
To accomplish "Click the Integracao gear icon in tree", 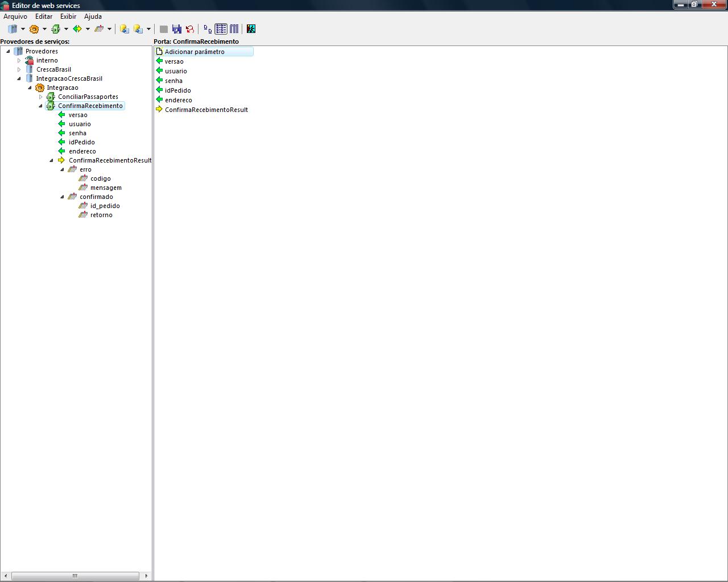I will coord(40,88).
